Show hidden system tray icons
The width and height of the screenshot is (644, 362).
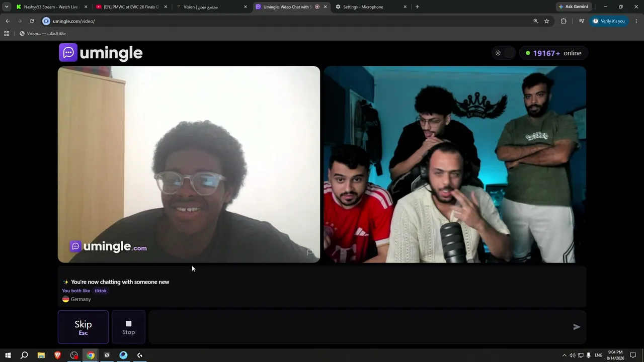(564, 355)
